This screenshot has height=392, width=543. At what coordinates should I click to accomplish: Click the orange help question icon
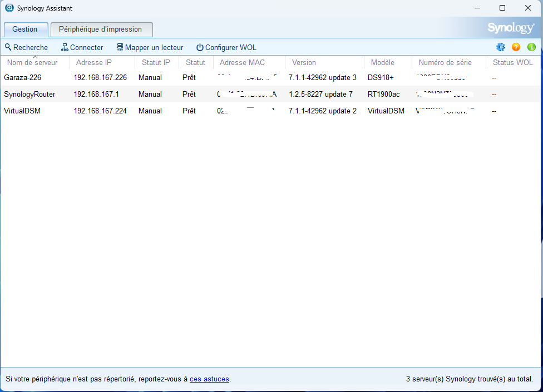pos(516,47)
